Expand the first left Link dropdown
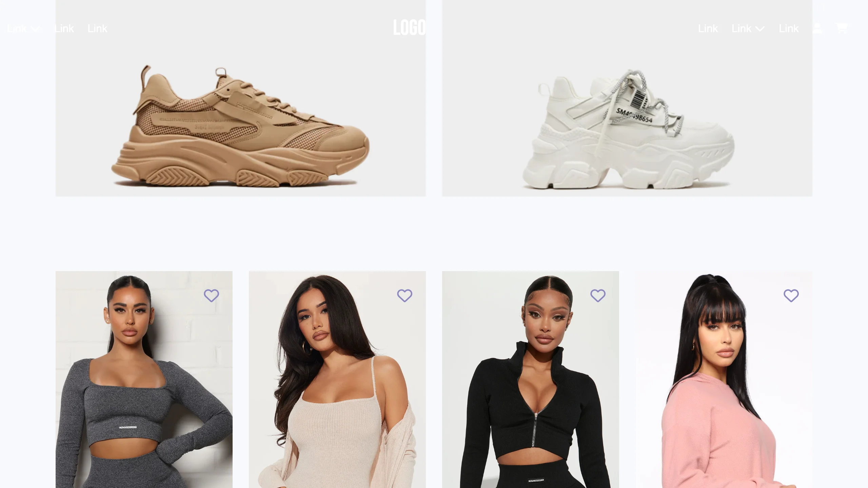The width and height of the screenshot is (868, 488). [x=23, y=28]
